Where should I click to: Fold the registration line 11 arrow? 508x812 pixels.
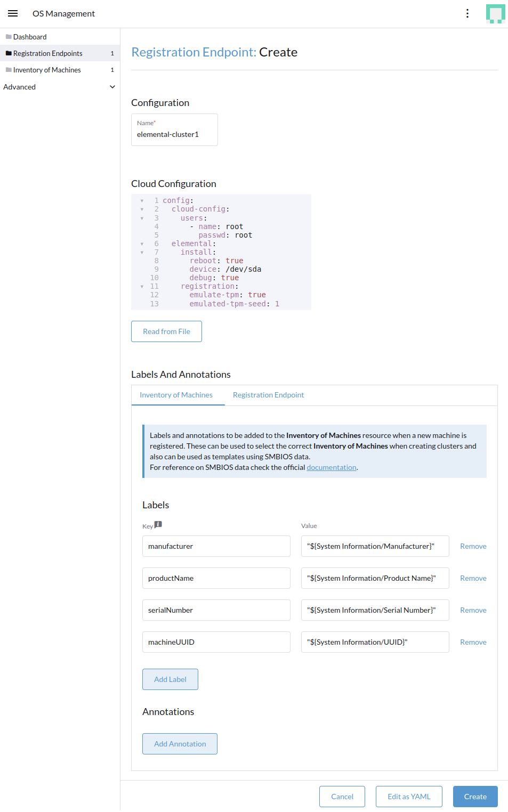coord(142,286)
